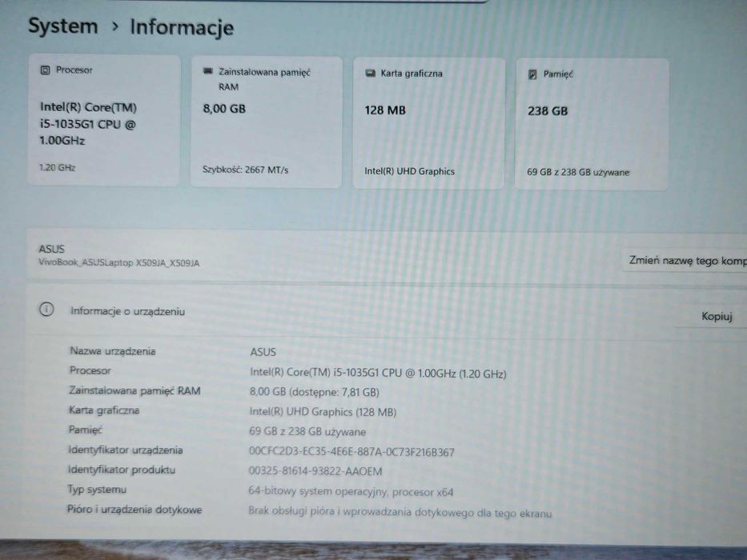This screenshot has height=560, width=747.
Task: Collapse the Informacje o urządzeniu section
Action: coord(386,311)
